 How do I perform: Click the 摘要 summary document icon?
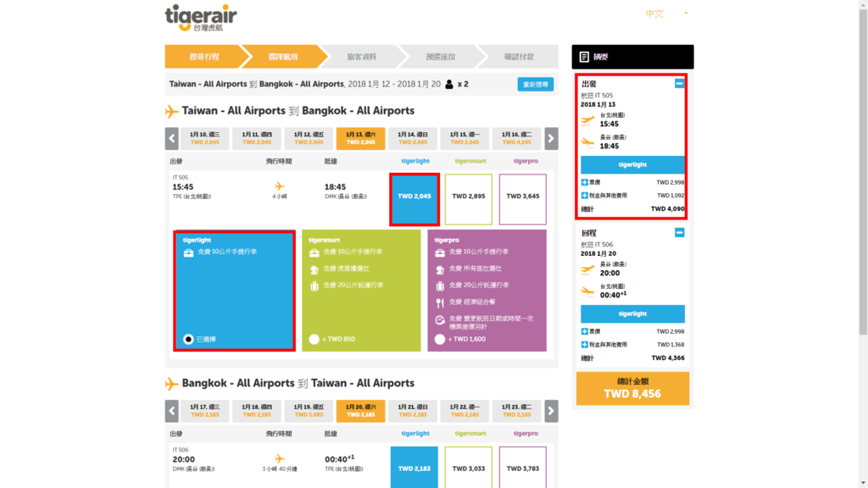584,57
